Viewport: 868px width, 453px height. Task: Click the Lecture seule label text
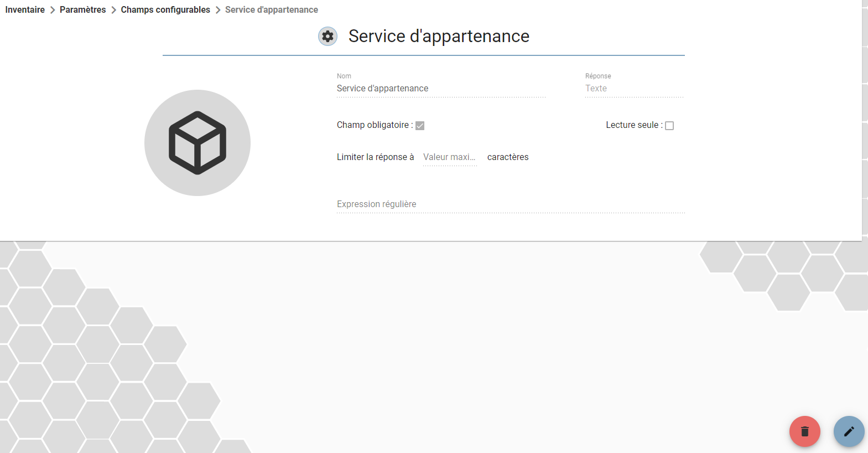click(634, 125)
